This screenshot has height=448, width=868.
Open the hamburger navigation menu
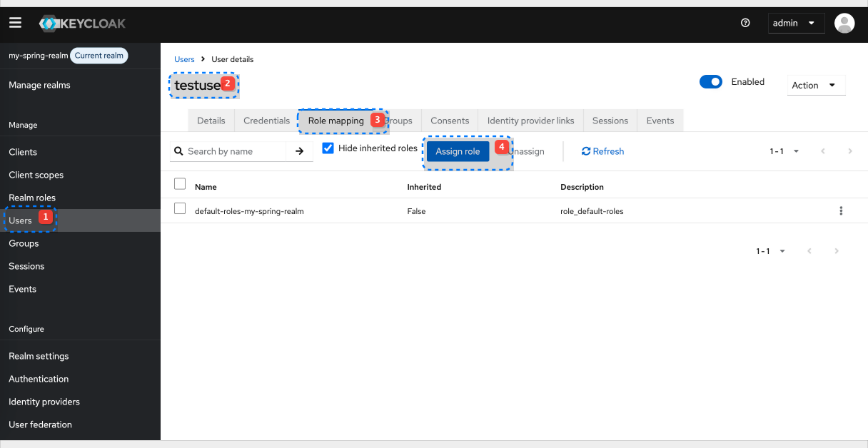(x=15, y=22)
